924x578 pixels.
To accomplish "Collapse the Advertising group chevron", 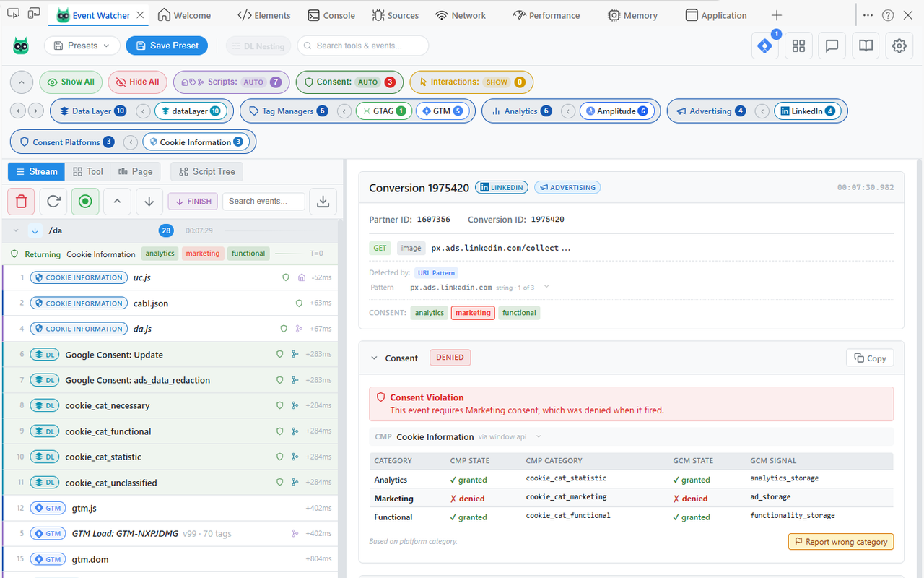I will [762, 111].
